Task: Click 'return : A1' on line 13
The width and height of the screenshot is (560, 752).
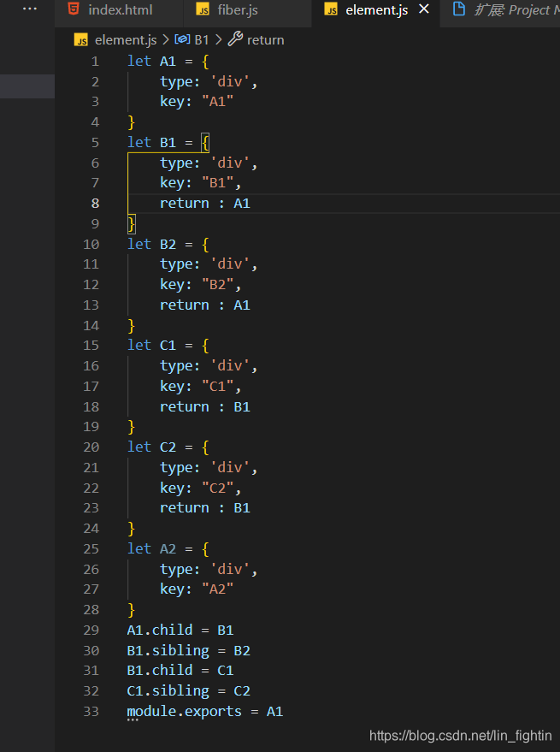Action: (204, 305)
